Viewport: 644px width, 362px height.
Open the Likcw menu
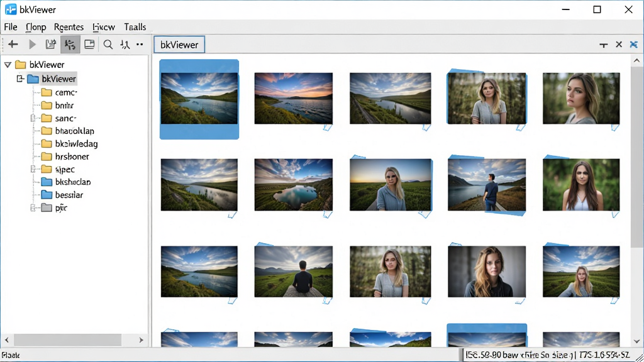tap(104, 27)
